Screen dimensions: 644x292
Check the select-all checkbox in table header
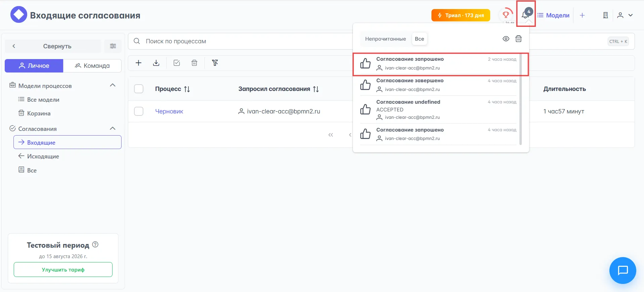tap(139, 89)
